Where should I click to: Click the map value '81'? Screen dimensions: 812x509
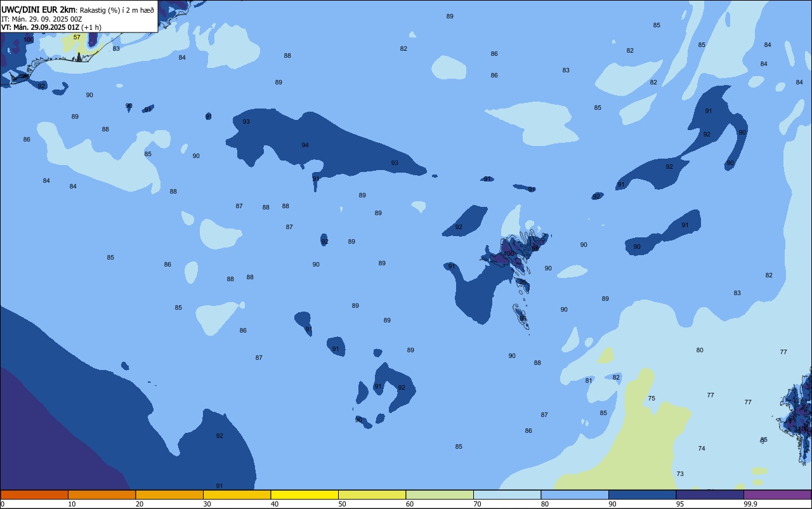(589, 381)
